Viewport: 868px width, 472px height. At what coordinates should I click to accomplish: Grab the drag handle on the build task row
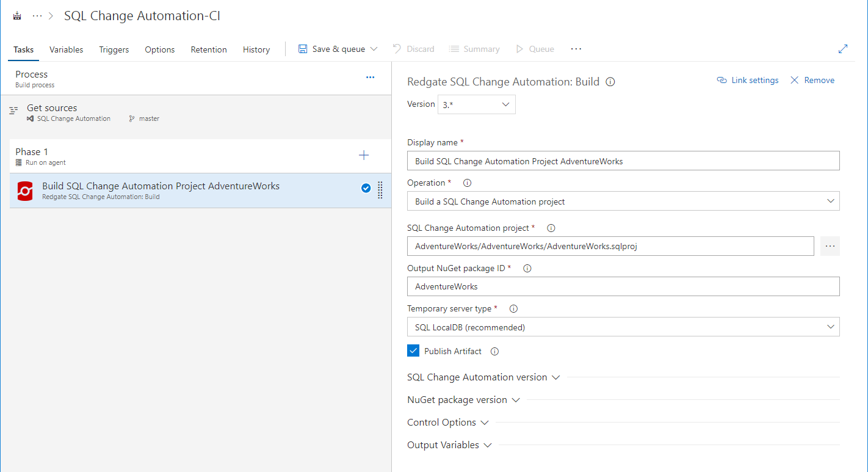pos(380,190)
